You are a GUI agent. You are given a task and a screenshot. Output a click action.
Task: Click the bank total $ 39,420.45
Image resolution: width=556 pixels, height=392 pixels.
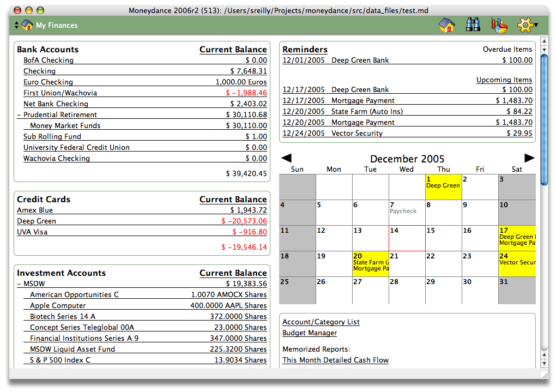pos(246,173)
